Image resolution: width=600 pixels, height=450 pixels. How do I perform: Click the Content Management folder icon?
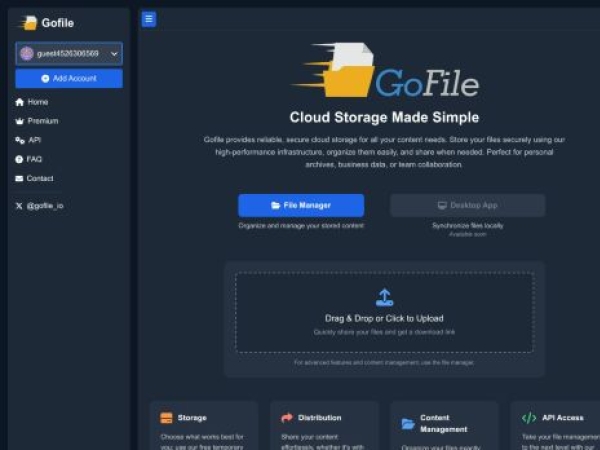pyautogui.click(x=408, y=424)
